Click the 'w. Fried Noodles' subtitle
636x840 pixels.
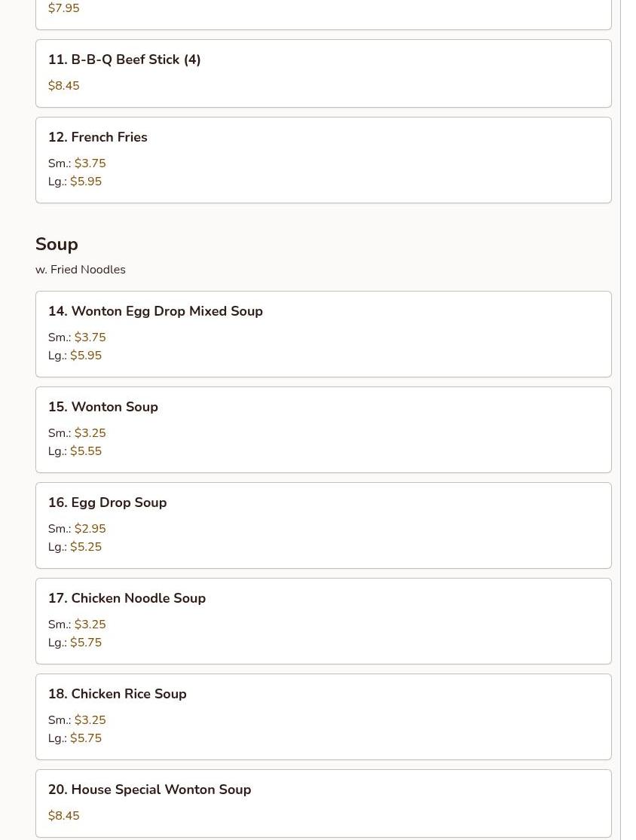point(81,270)
